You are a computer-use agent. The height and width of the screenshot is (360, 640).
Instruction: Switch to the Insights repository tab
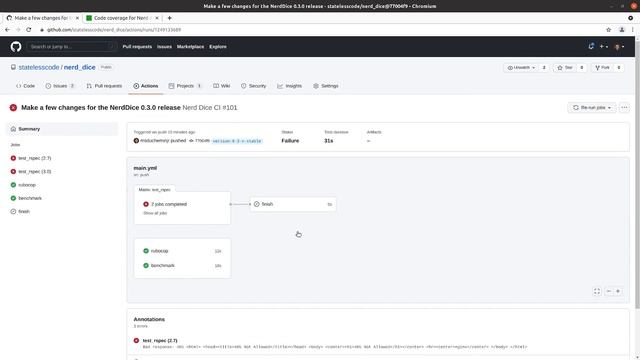(x=289, y=86)
